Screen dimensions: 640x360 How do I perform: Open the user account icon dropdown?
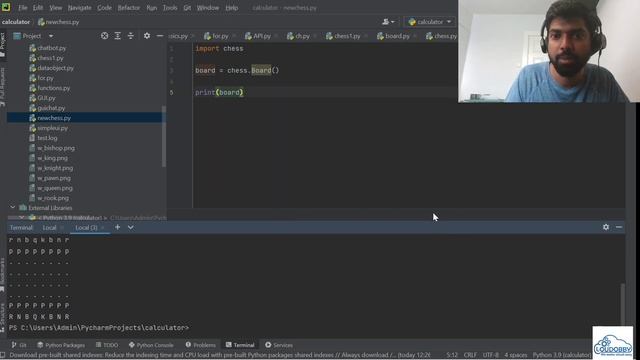[x=388, y=22]
